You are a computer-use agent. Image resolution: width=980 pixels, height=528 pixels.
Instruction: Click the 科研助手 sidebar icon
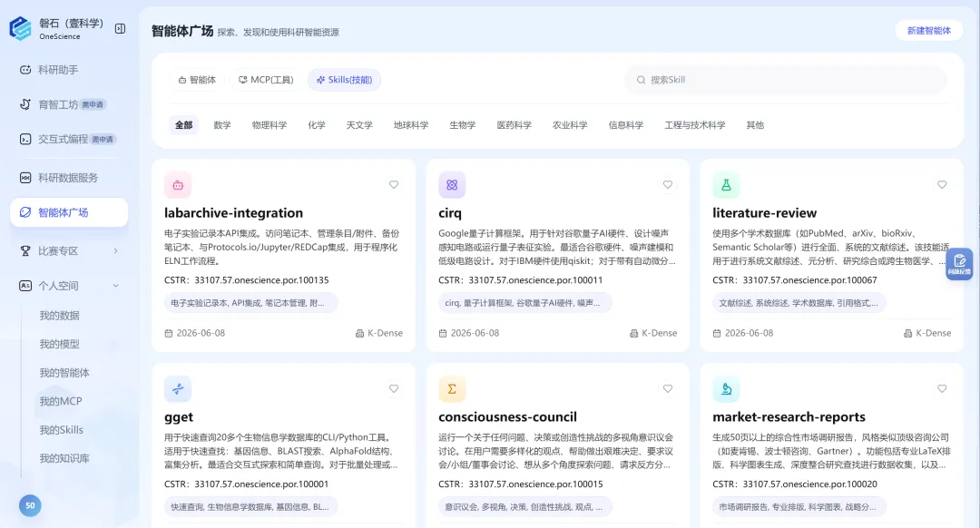25,70
